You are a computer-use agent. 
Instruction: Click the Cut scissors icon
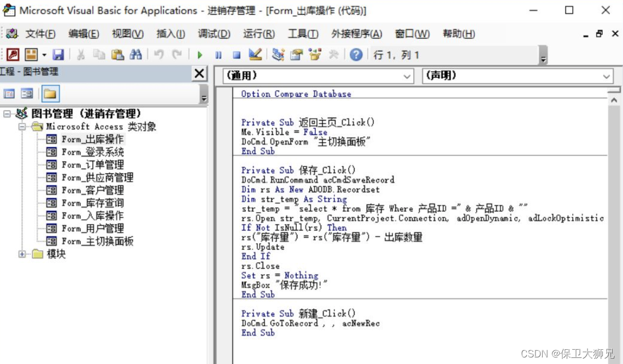point(81,55)
